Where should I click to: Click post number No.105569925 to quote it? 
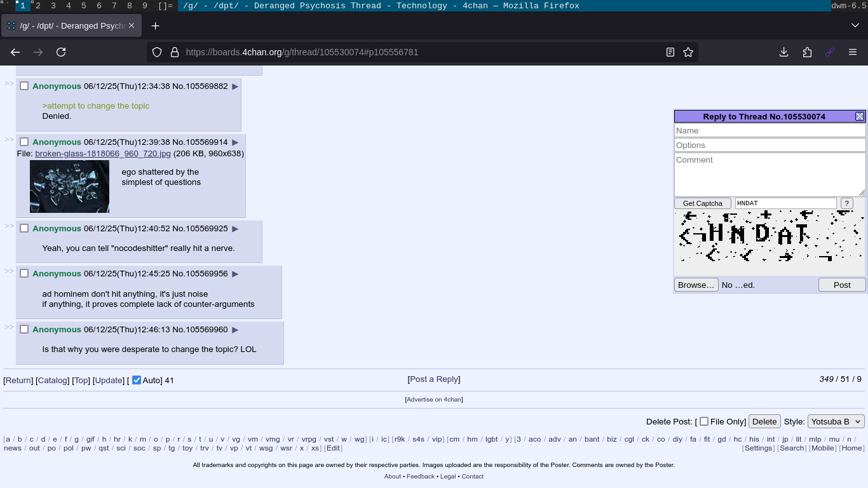pos(207,229)
